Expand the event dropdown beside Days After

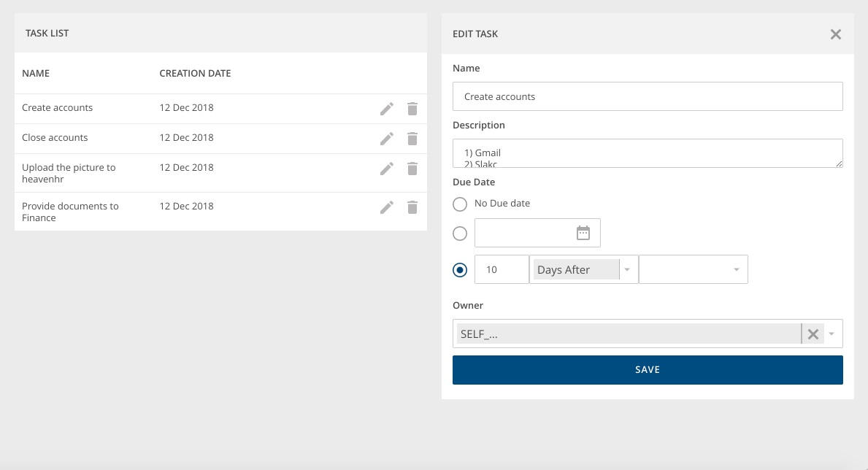click(x=736, y=269)
